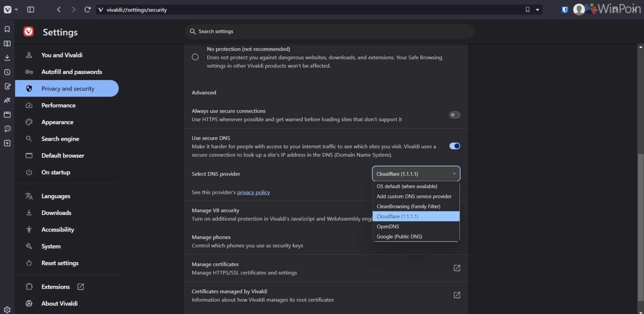This screenshot has height=314, width=644.
Task: Open dropdown arrow beside Vivaldi menu
Action: [16, 10]
